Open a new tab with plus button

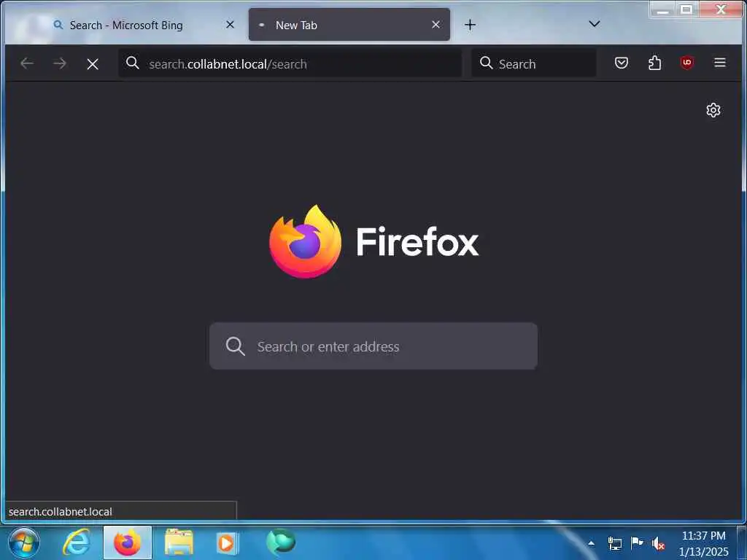[x=470, y=25]
